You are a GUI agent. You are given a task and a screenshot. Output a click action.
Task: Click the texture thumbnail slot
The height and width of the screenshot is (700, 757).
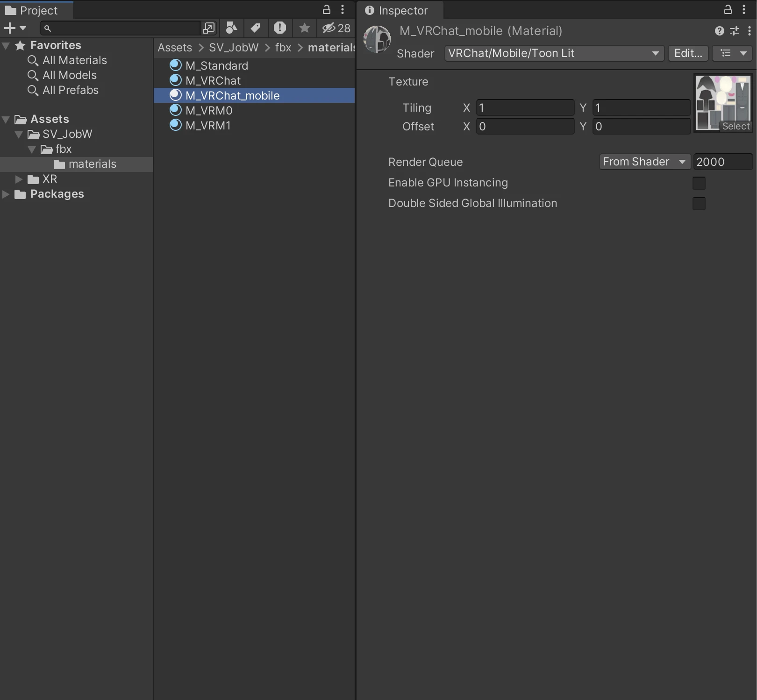[x=723, y=103]
